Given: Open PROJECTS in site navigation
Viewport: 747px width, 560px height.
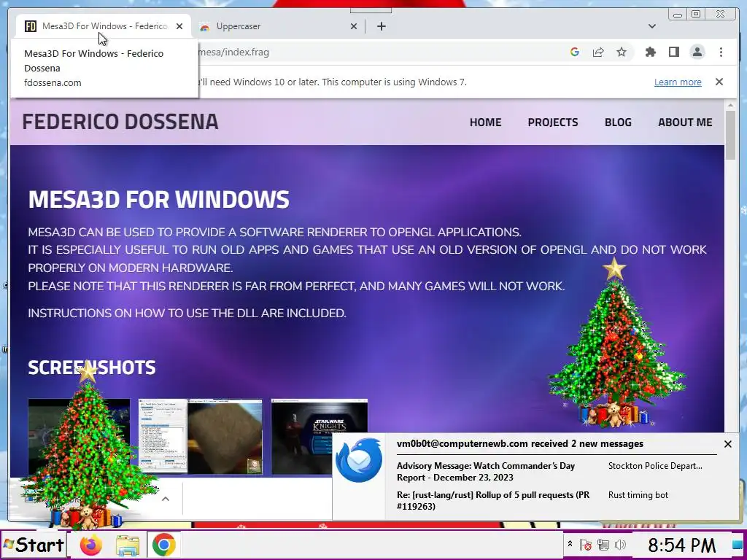Looking at the screenshot, I should click(553, 122).
